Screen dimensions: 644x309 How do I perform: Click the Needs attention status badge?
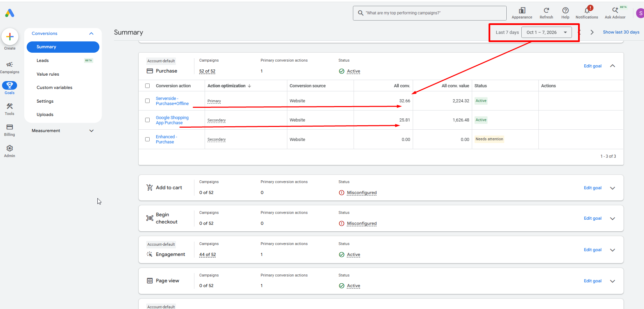[489, 139]
